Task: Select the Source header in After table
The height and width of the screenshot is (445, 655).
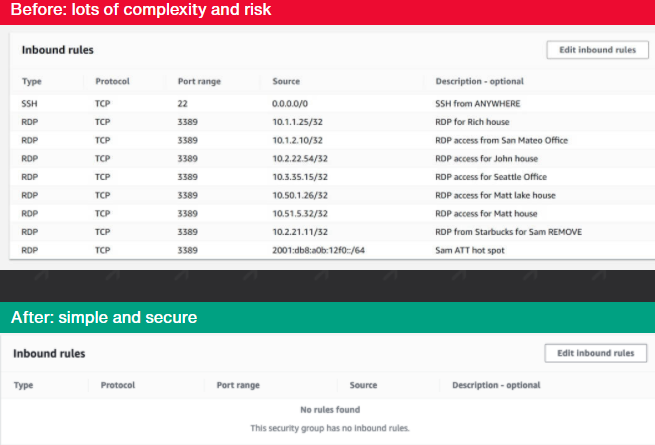Action: [x=363, y=385]
